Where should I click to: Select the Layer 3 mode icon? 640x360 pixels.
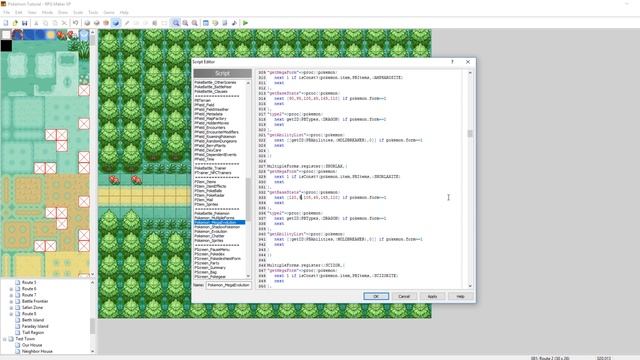(x=106, y=23)
